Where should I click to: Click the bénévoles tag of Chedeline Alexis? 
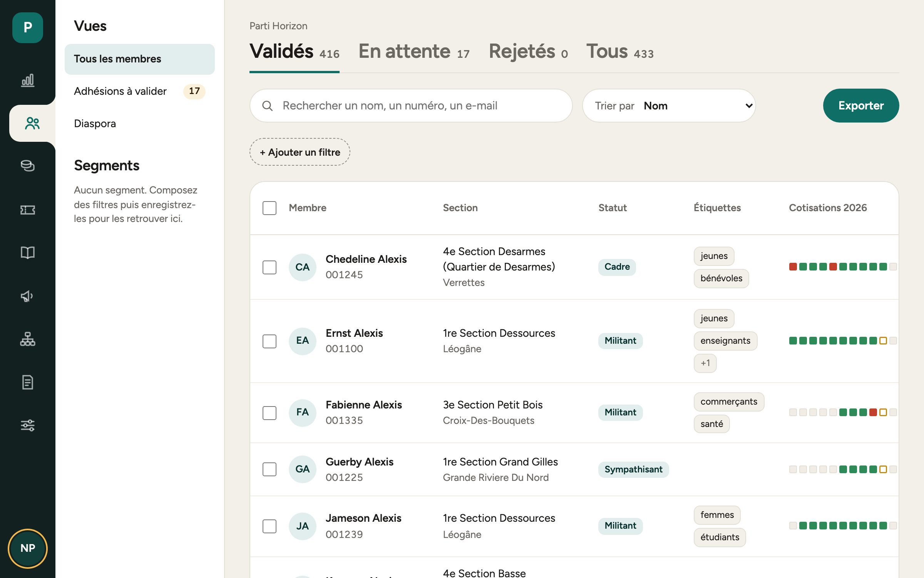[721, 278]
